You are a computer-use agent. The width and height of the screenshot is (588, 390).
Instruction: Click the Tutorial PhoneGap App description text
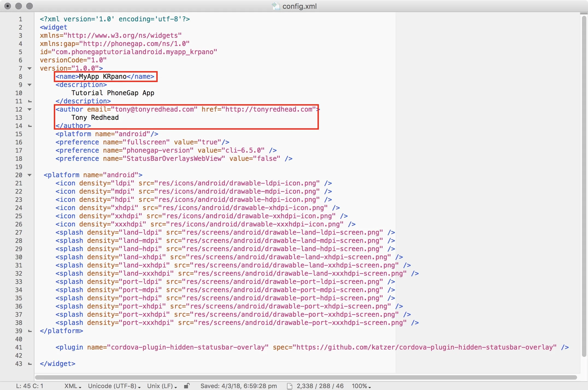click(x=113, y=93)
